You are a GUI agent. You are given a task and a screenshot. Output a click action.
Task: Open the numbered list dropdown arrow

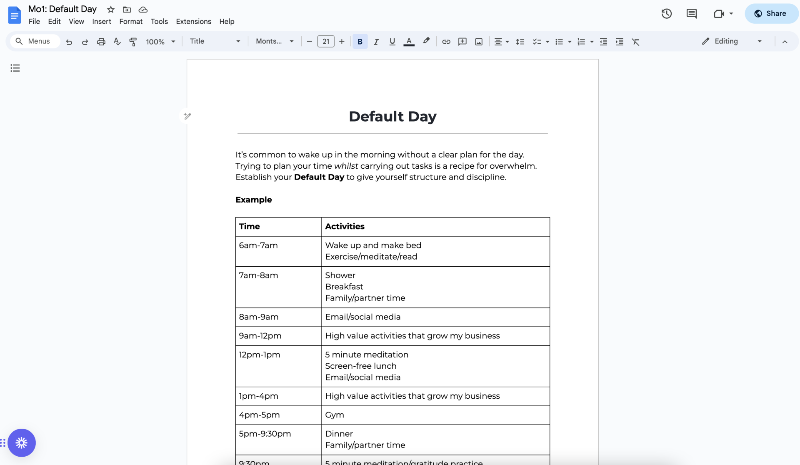592,42
